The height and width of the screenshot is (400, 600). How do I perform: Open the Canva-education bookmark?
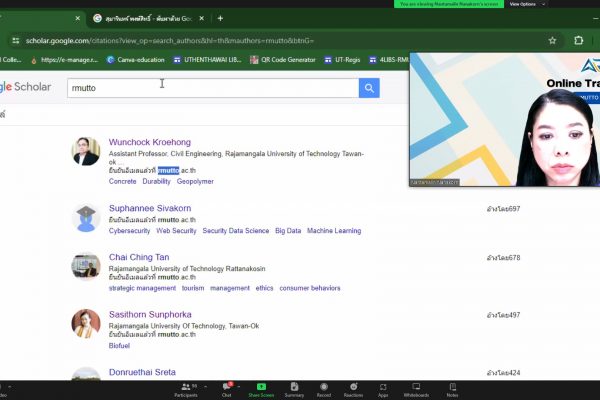[x=136, y=60]
